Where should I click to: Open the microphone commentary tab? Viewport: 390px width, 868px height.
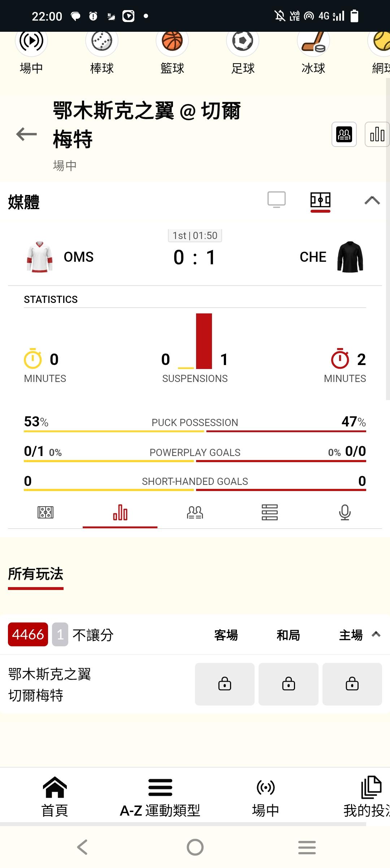[344, 512]
